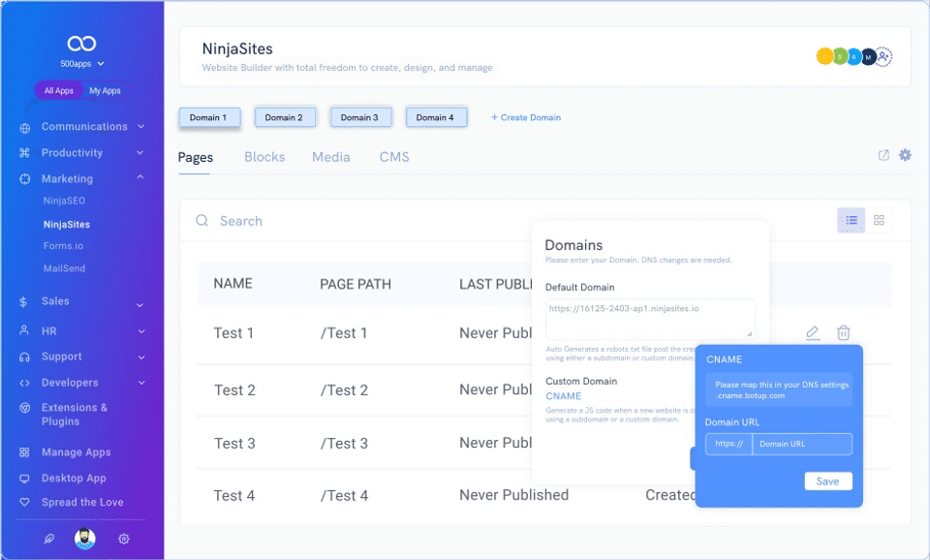930x560 pixels.
Task: Click the Marketing target icon
Action: 24,179
